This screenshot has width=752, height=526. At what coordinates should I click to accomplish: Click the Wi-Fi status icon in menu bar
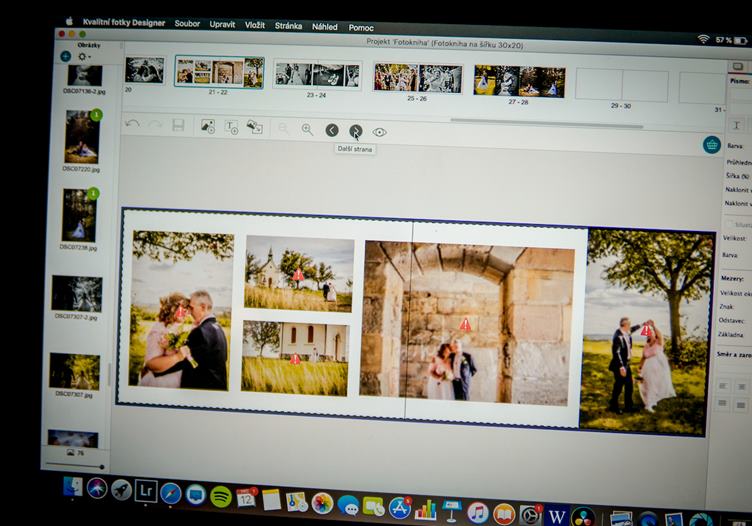703,39
